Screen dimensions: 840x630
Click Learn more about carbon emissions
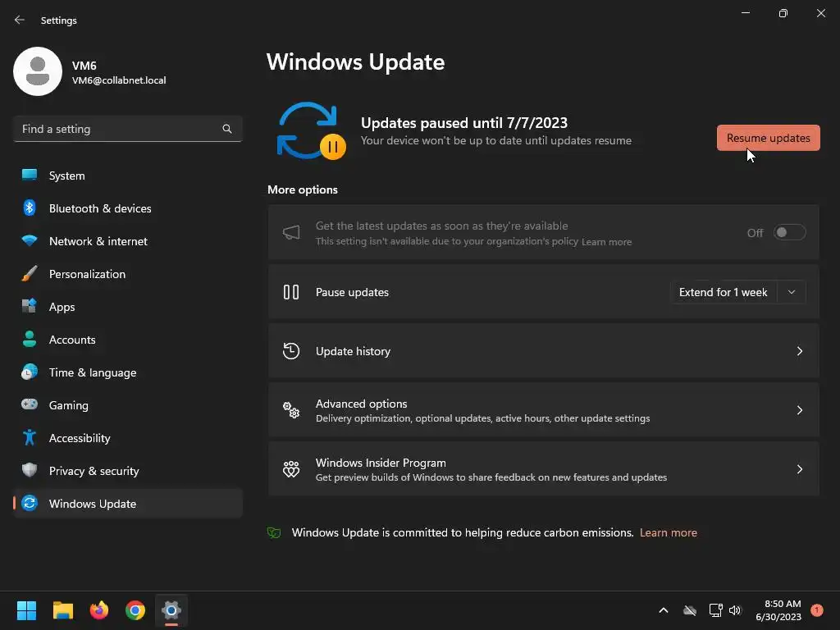click(x=668, y=532)
